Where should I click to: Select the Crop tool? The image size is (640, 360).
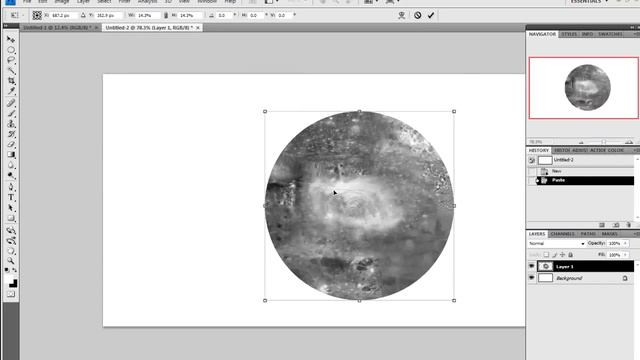(11, 81)
